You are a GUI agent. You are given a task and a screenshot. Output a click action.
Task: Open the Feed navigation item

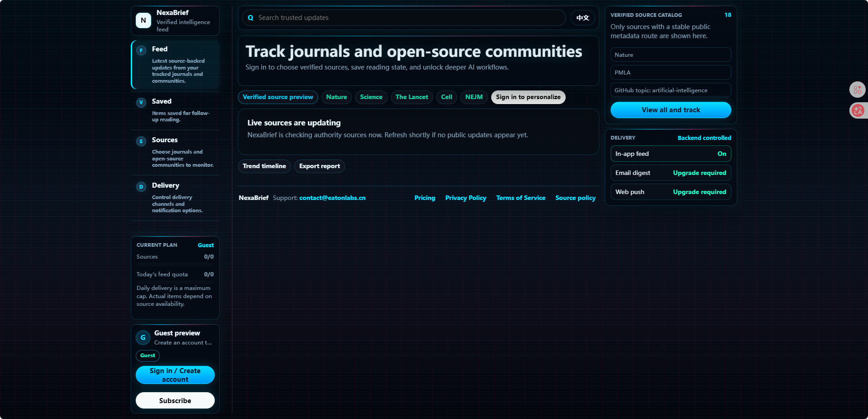point(175,65)
